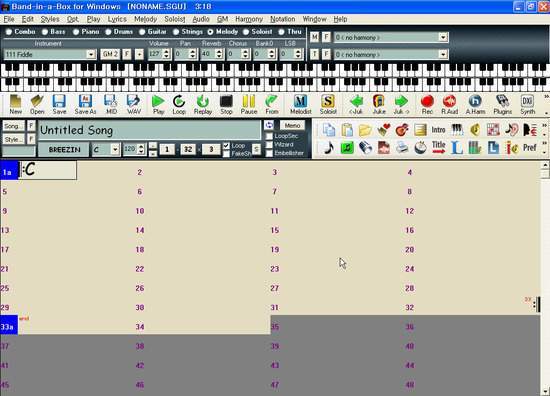Screen dimensions: 550x396
Task: Click the Style... button
Action: pos(14,139)
